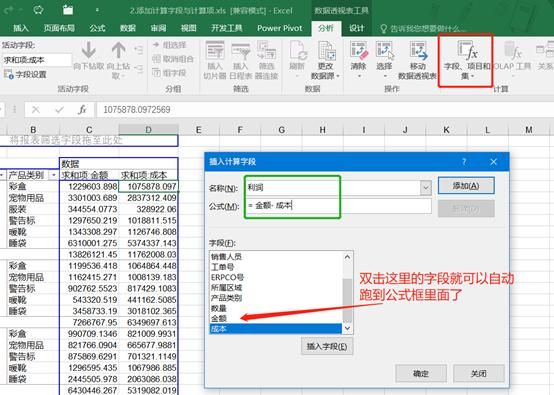
Task: Click cell with value 2837312.409
Action: (x=148, y=198)
